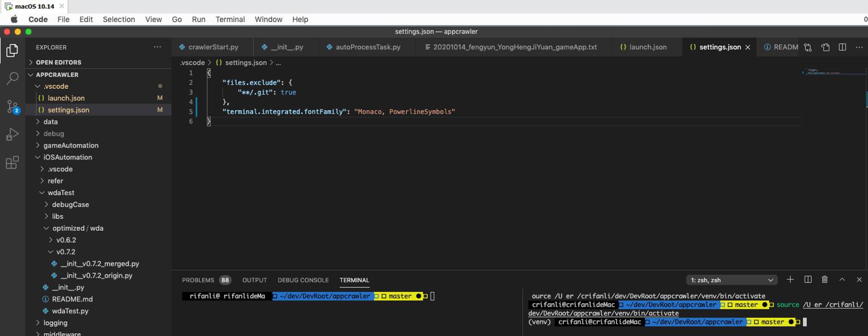Kill terminal with trash icon

(x=824, y=279)
